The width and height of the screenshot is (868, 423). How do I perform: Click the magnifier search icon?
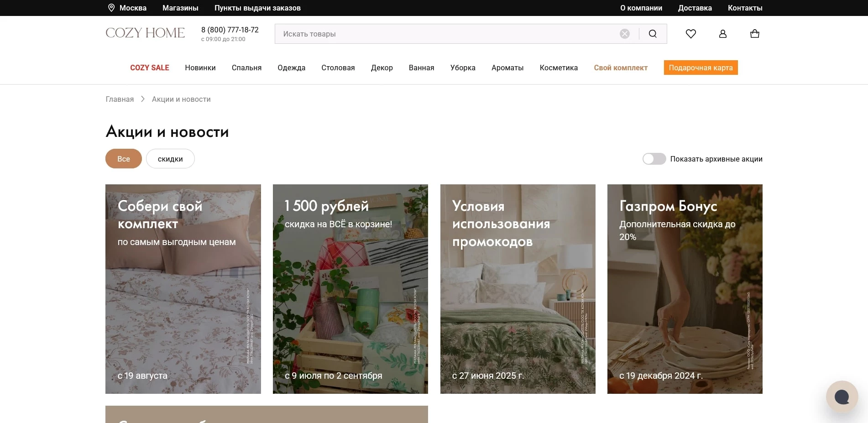pyautogui.click(x=653, y=34)
